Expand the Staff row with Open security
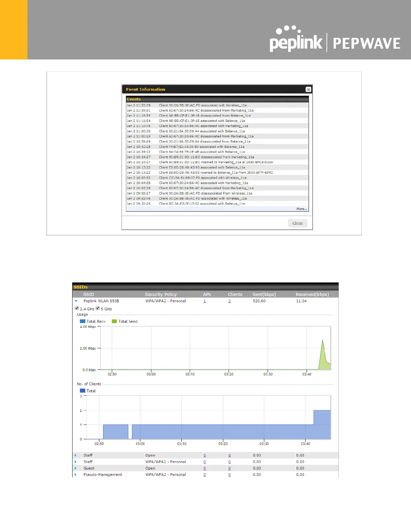 76,455
